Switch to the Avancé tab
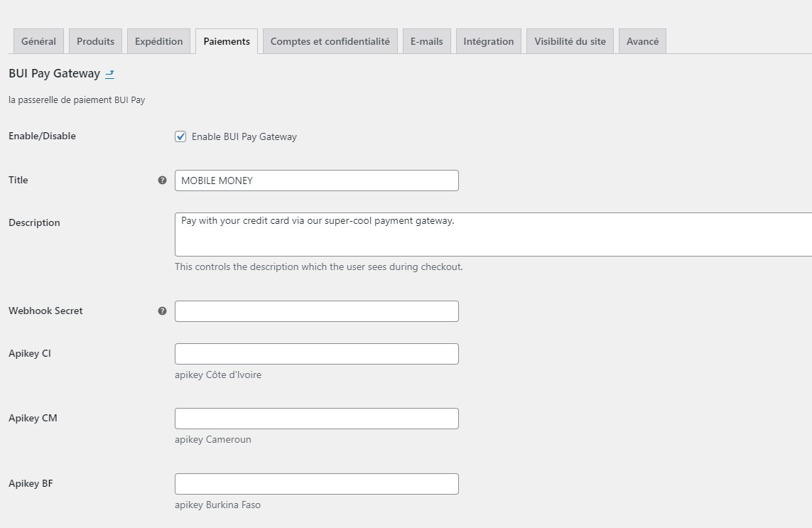This screenshot has width=812, height=528. [642, 41]
